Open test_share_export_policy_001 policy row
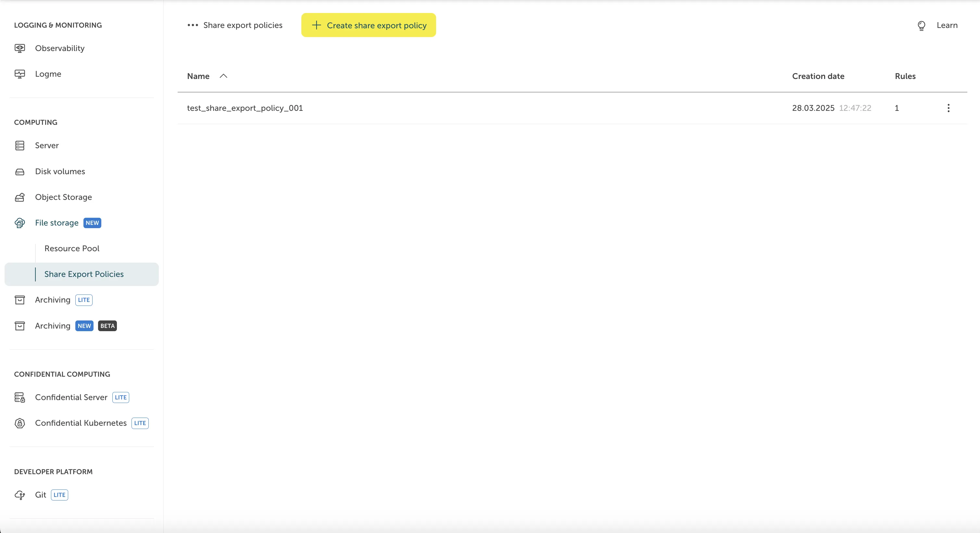The height and width of the screenshot is (533, 980). 245,108
